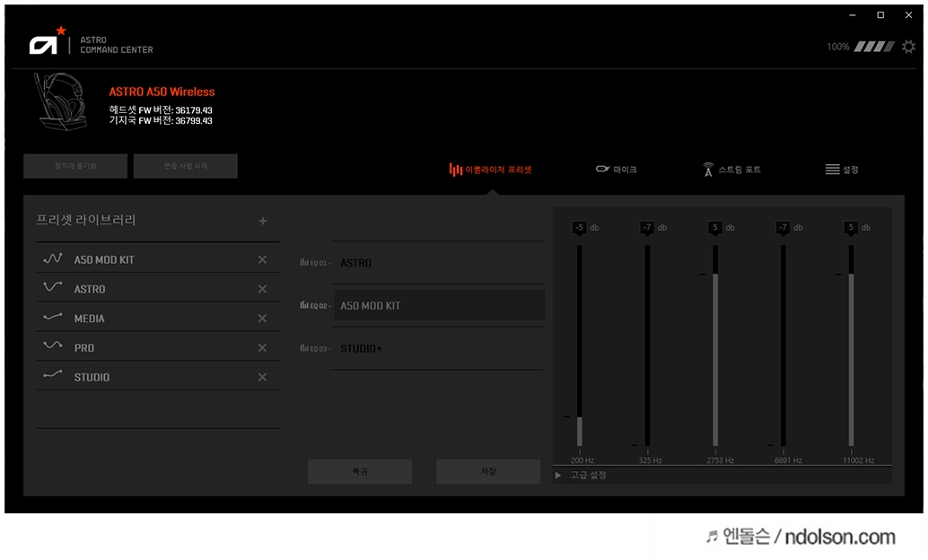Image resolution: width=928 pixels, height=560 pixels.
Task: Click the ASTRO A50 Wireless device name
Action: 162,92
